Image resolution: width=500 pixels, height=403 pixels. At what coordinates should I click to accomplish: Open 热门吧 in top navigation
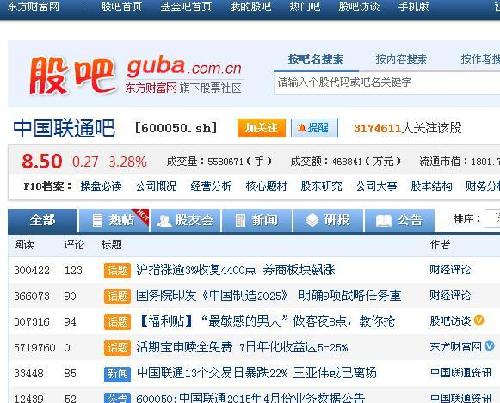coord(305,7)
